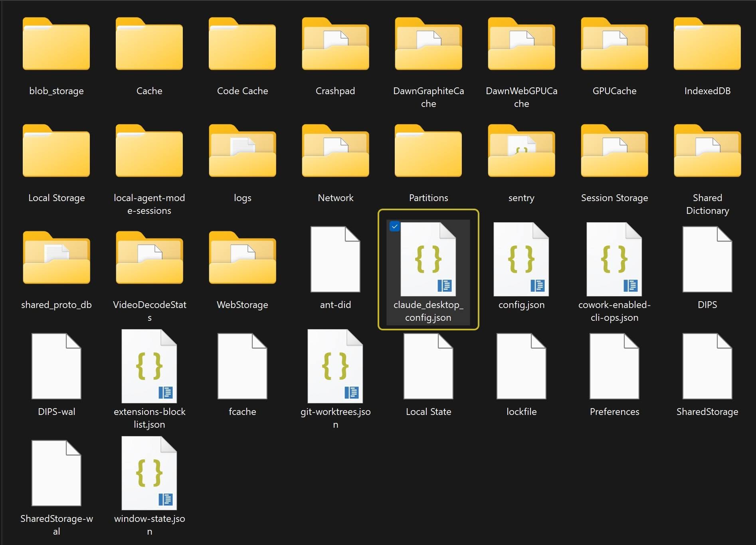Select the DIPS file icon
The width and height of the screenshot is (756, 545).
pos(707,259)
